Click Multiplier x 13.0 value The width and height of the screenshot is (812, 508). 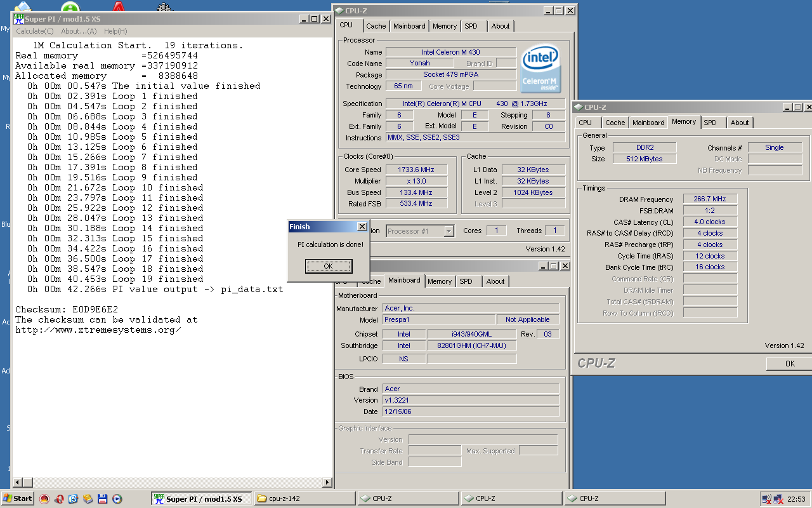[416, 182]
